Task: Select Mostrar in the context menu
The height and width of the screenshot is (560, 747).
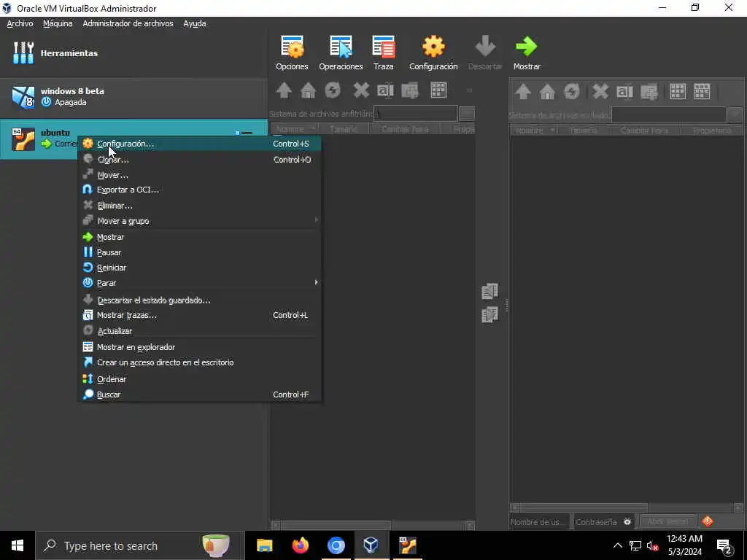Action: click(200, 237)
